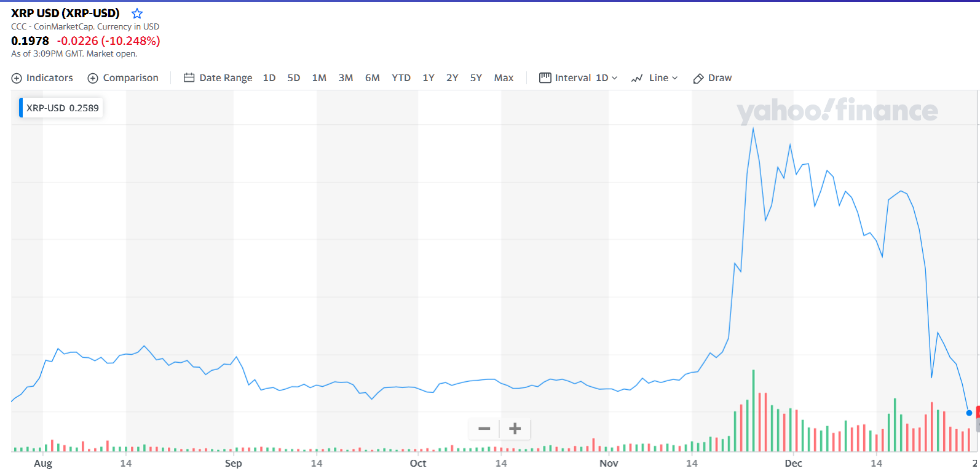Click the Line chart type icon
The width and height of the screenshot is (980, 471).
637,78
